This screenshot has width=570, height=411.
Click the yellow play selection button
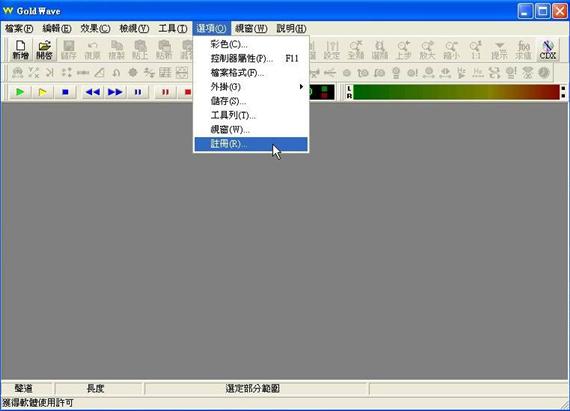(43, 92)
